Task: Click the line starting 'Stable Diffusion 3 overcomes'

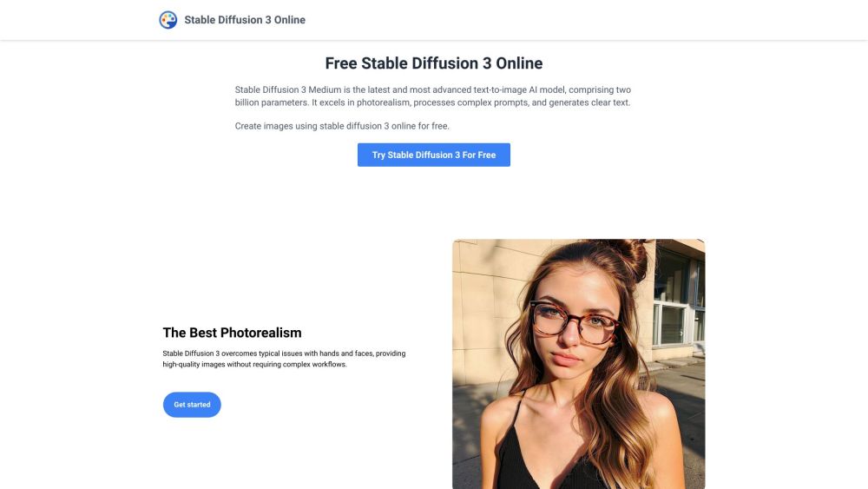Action: tap(284, 354)
